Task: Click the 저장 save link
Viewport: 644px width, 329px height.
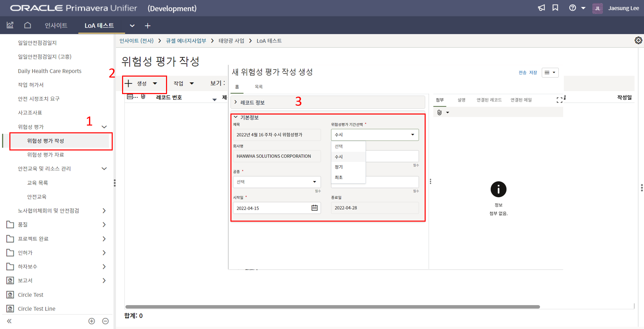Action: coord(533,73)
